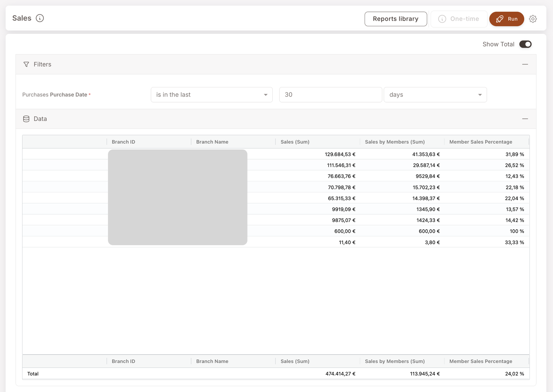553x392 pixels.
Task: Open the Reports library
Action: (396, 19)
